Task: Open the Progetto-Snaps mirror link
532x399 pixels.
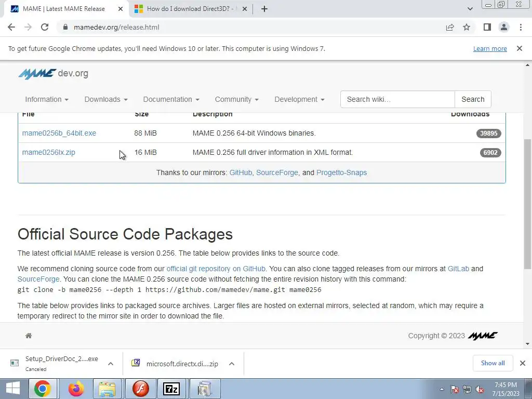Action: click(x=341, y=172)
